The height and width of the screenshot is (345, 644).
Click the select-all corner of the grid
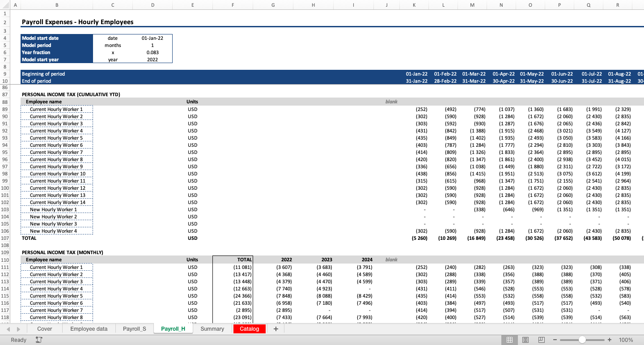click(5, 5)
